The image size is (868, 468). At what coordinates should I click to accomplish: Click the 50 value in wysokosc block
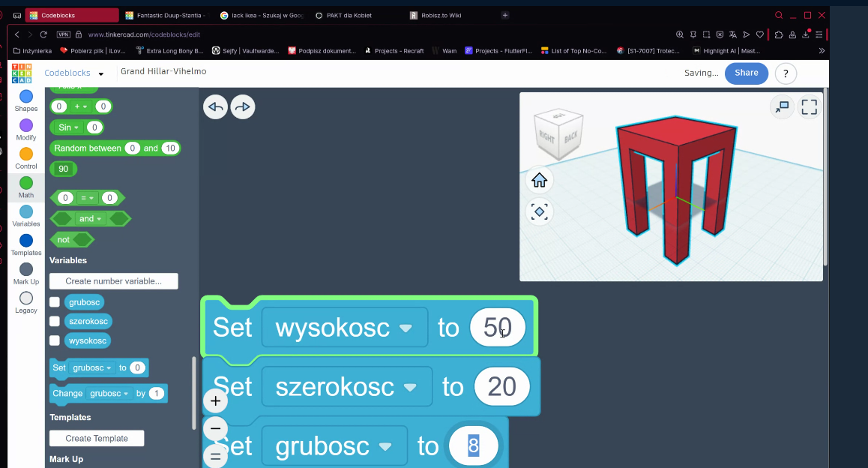point(498,327)
